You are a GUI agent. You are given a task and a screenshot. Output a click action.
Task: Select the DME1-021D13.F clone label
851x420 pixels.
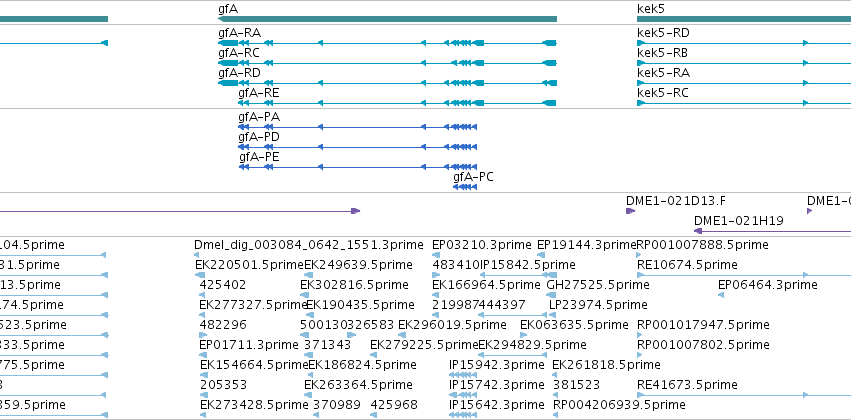(x=676, y=201)
